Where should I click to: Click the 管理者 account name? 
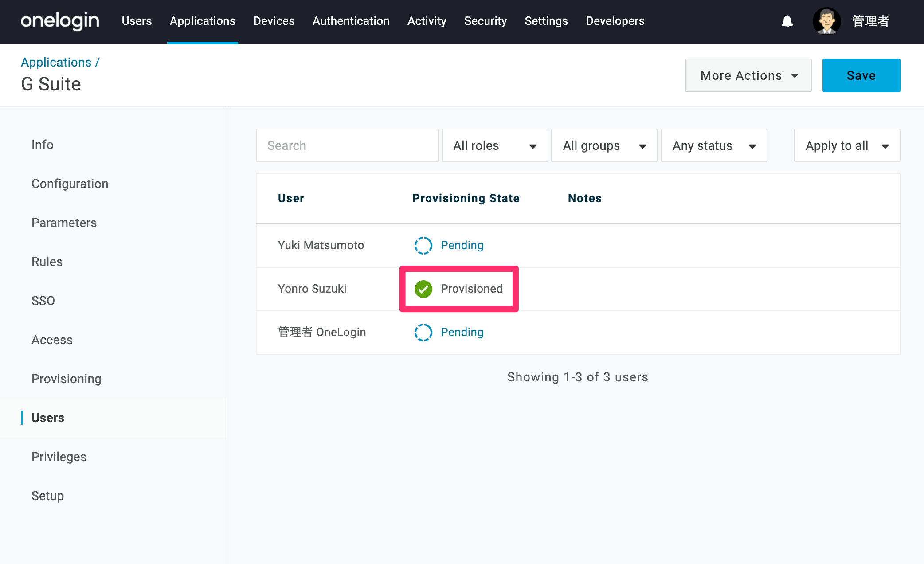pyautogui.click(x=871, y=21)
